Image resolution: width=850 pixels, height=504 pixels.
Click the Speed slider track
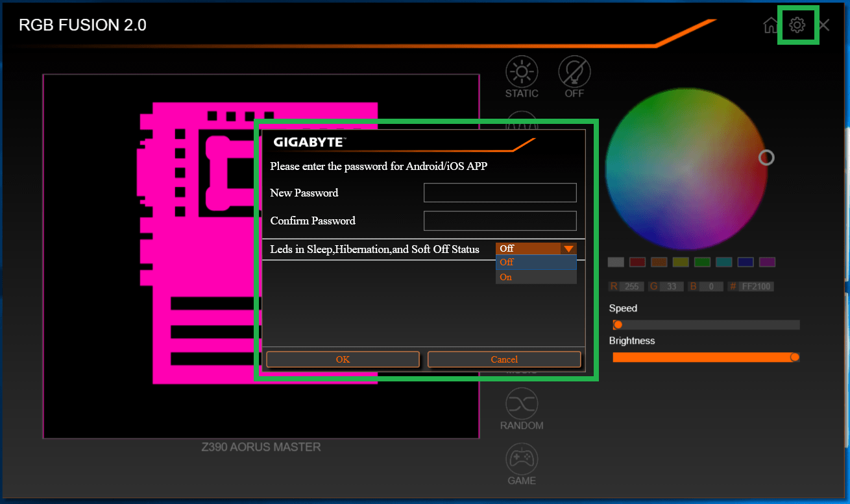coord(706,324)
